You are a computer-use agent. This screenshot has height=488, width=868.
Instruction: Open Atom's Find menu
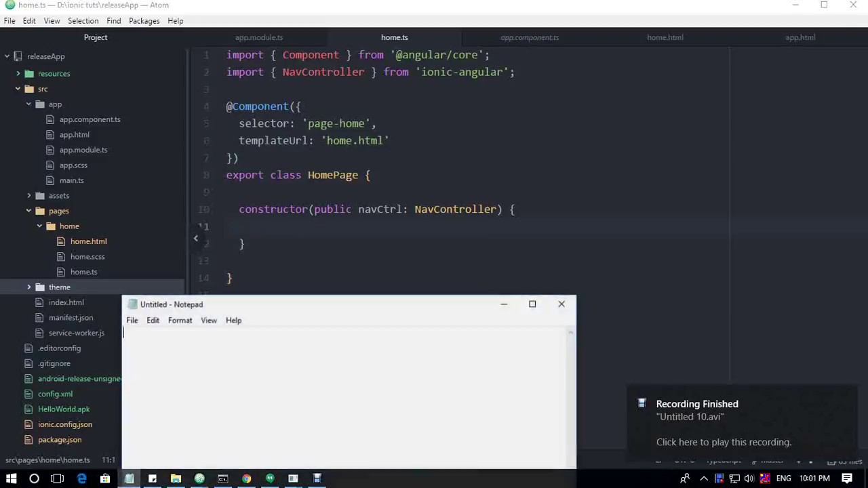click(x=113, y=21)
